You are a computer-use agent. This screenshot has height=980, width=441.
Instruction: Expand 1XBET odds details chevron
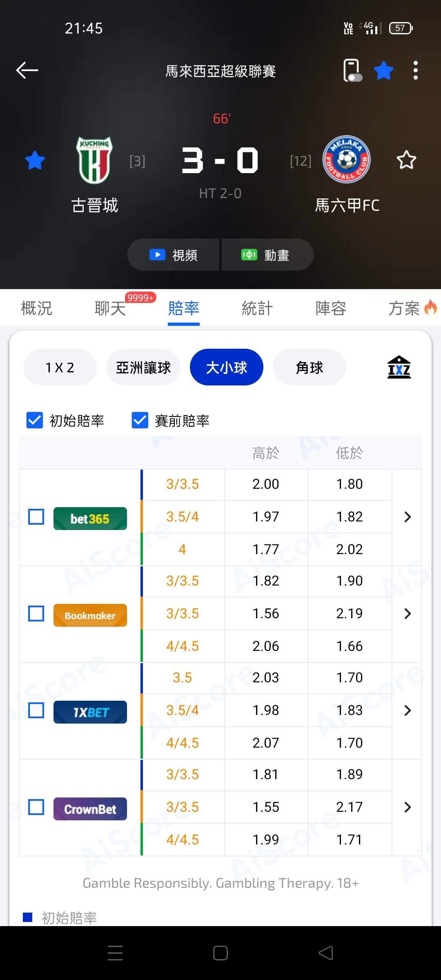(x=407, y=710)
